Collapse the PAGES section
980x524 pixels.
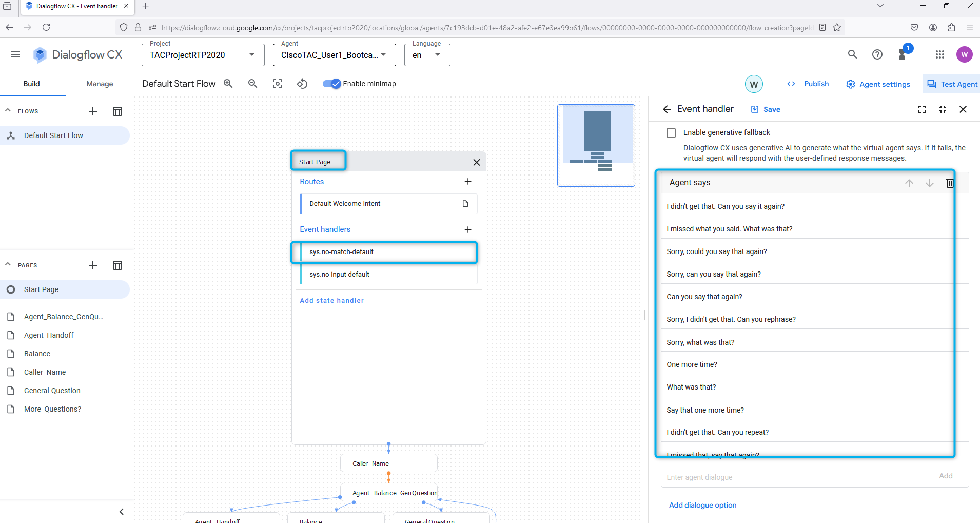[8, 265]
